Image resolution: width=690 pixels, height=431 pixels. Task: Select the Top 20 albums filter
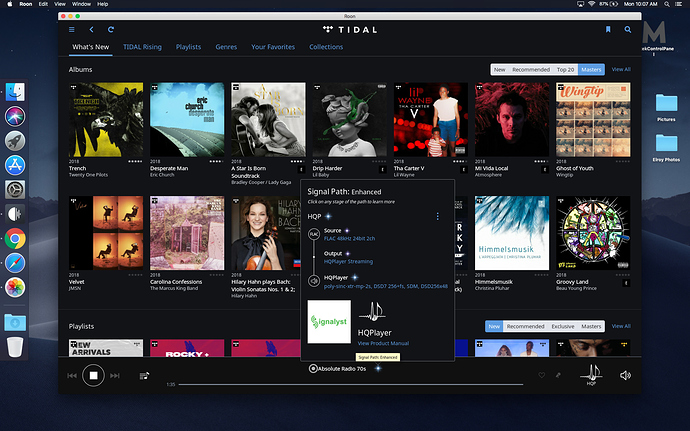[565, 70]
